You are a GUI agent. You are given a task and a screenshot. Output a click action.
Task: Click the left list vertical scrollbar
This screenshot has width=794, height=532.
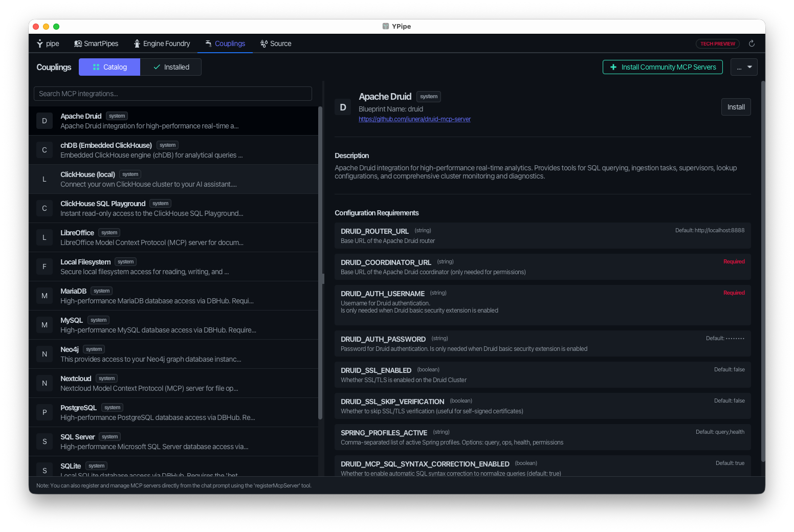tap(320, 263)
